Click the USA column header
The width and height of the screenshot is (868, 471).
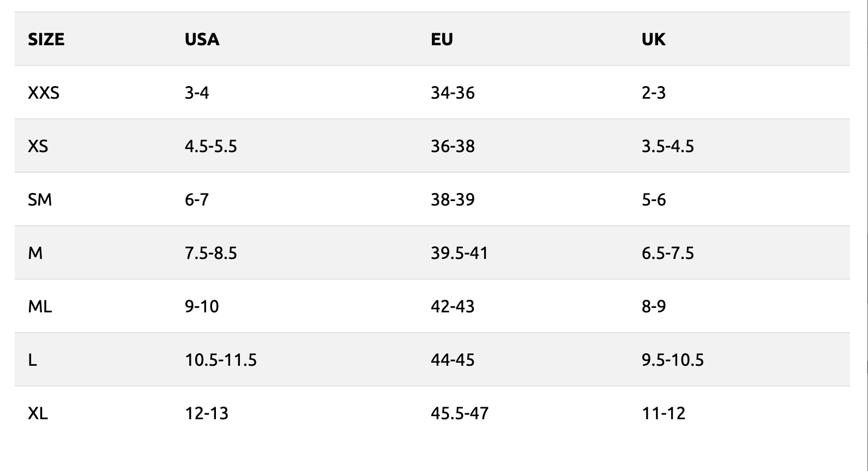(202, 39)
